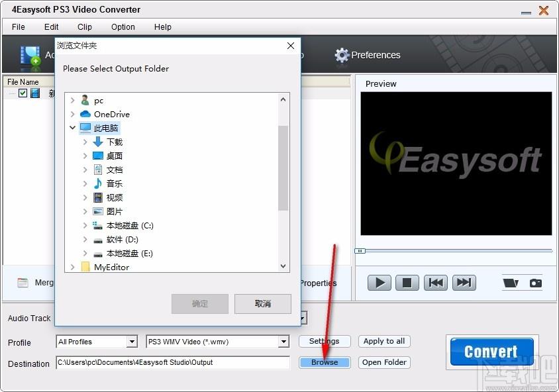The image size is (559, 392).
Task: Uncheck the file checkbox in file list
Action: click(23, 93)
